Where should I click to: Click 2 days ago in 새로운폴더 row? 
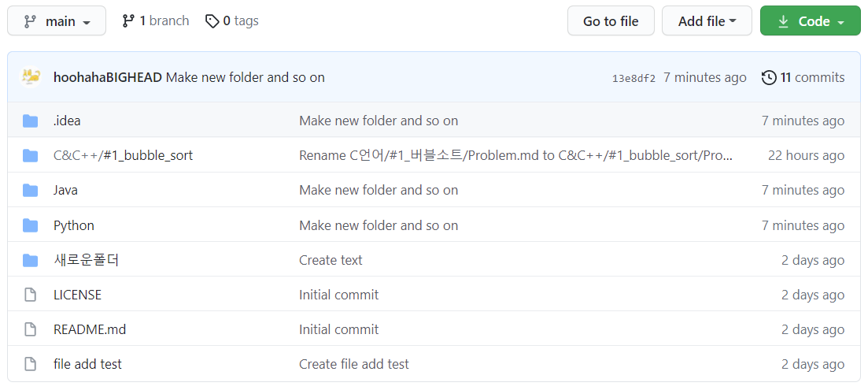tap(813, 260)
